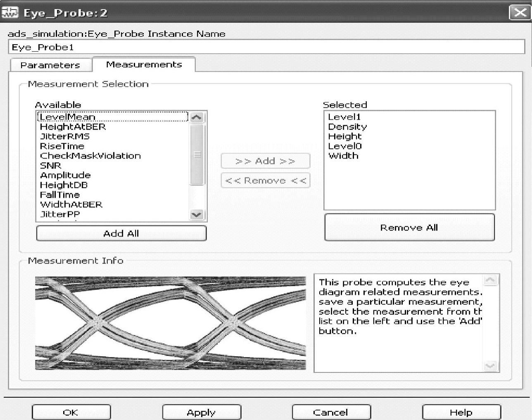The width and height of the screenshot is (532, 420).
Task: Select Density in the Selected list
Action: [x=347, y=127]
